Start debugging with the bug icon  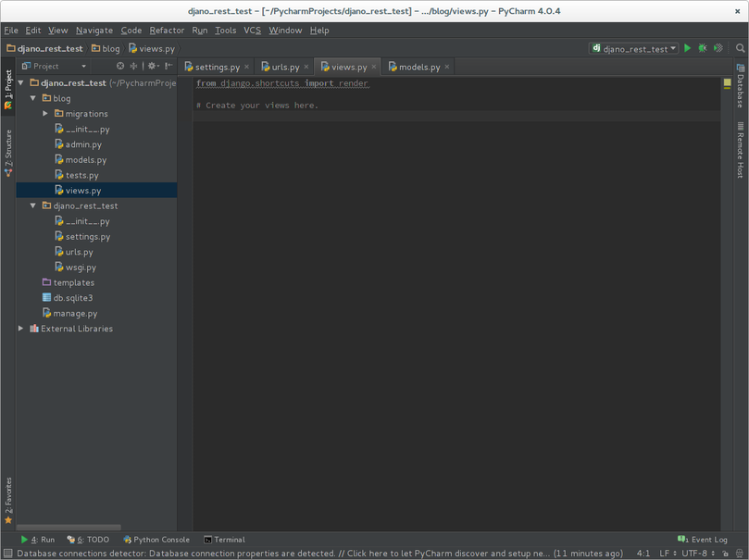point(703,48)
